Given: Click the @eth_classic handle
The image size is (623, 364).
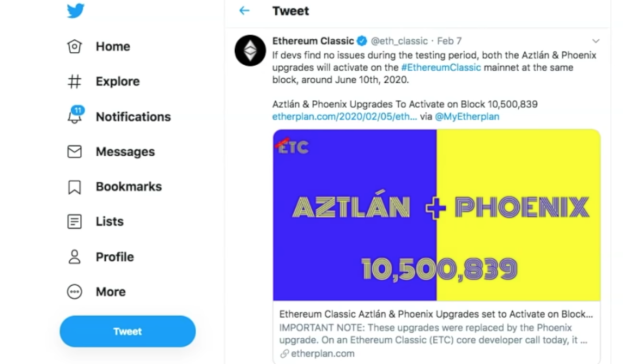Looking at the screenshot, I should click(x=399, y=41).
